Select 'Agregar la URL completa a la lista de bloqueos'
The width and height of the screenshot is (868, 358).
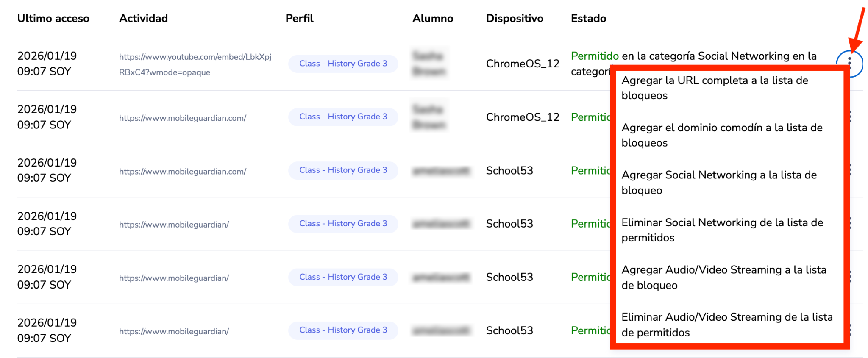(x=715, y=88)
